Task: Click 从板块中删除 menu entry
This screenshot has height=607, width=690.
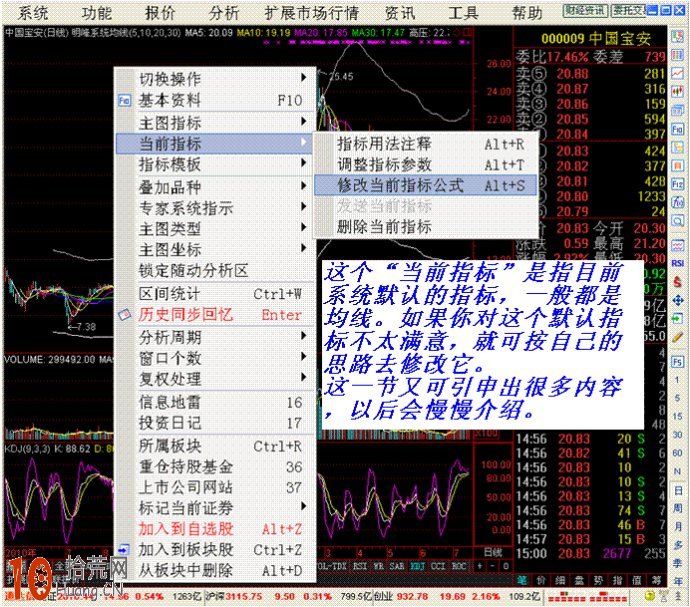Action: (215, 570)
